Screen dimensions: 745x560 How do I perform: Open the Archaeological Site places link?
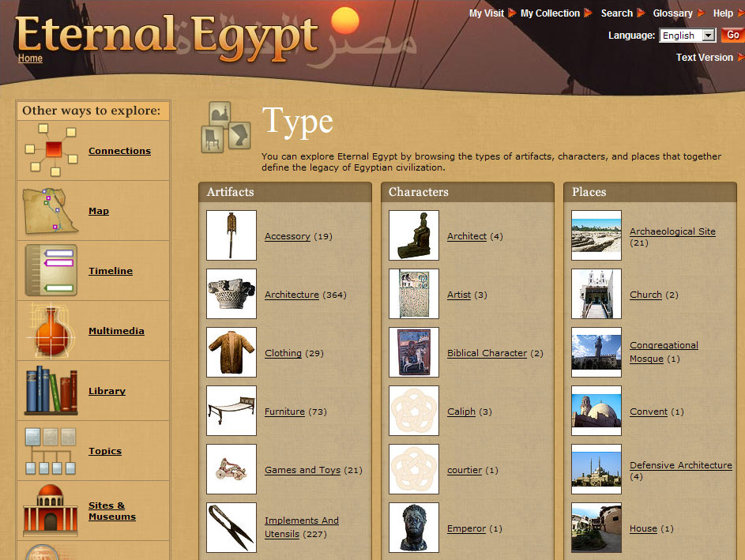tap(672, 231)
